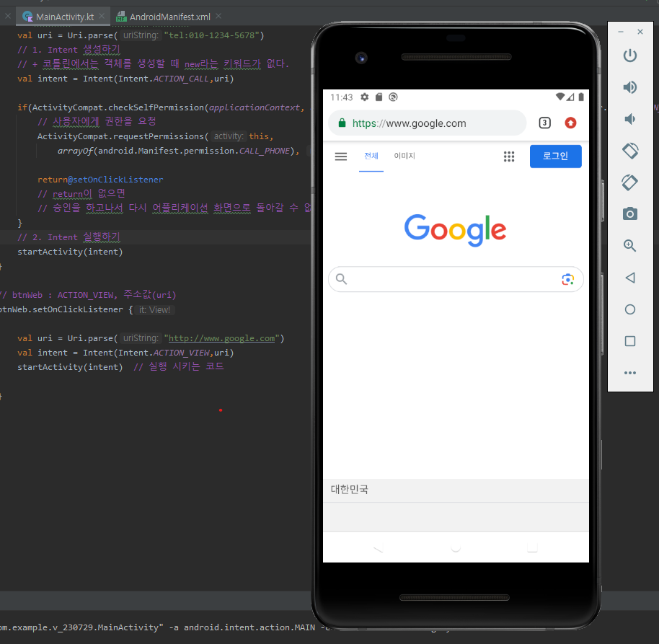Viewport: 659px width, 644px height.
Task: Click the http://www.google.com link in code
Action: [x=221, y=338]
